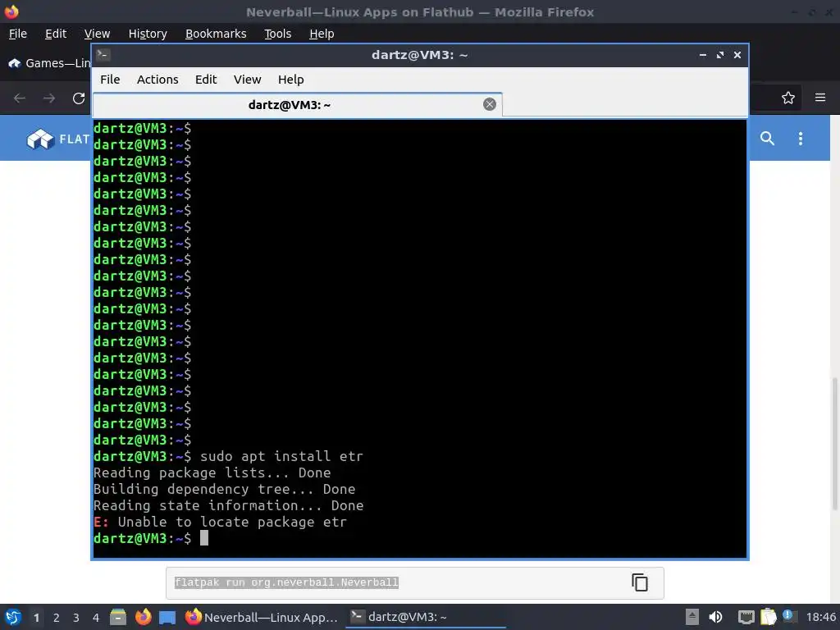The height and width of the screenshot is (630, 840).
Task: Open Flathub three-dot options menu
Action: 801,138
